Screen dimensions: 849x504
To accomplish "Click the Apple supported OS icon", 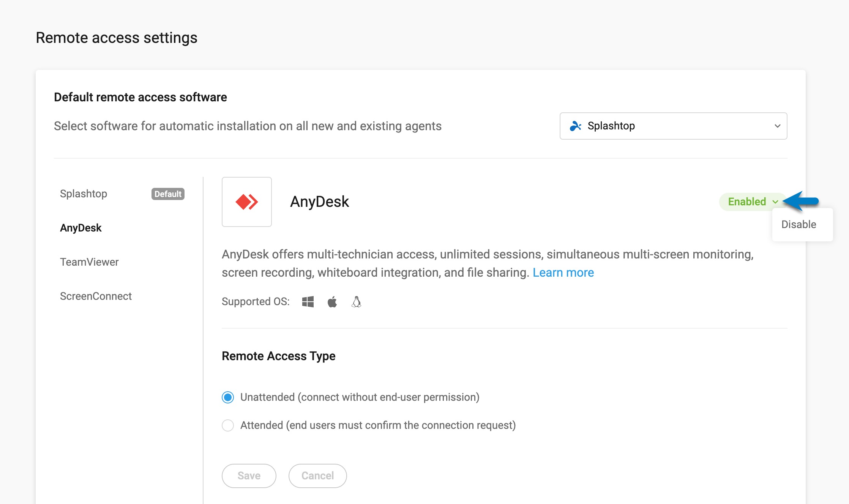I will pos(332,302).
